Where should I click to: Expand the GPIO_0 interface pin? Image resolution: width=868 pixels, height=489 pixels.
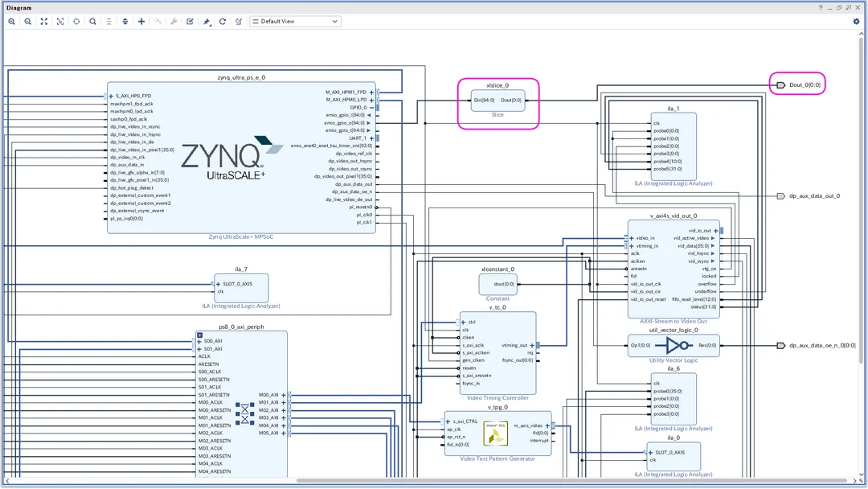click(x=371, y=108)
